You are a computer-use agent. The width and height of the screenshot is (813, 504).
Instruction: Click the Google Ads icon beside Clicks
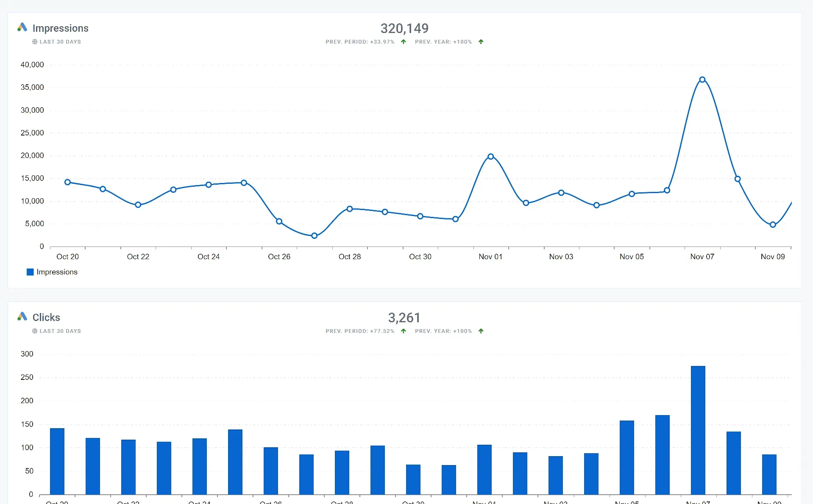coord(22,317)
